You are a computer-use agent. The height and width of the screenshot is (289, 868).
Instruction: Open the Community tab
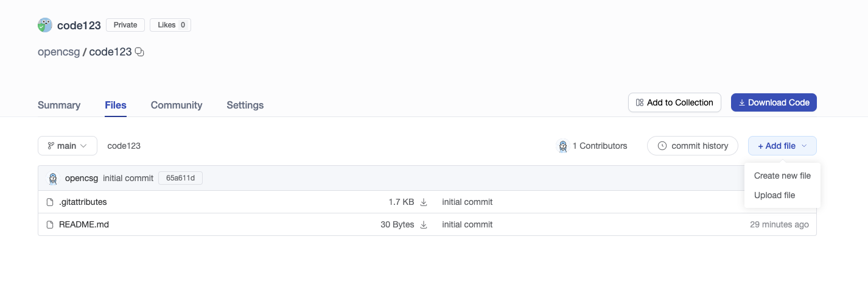177,105
